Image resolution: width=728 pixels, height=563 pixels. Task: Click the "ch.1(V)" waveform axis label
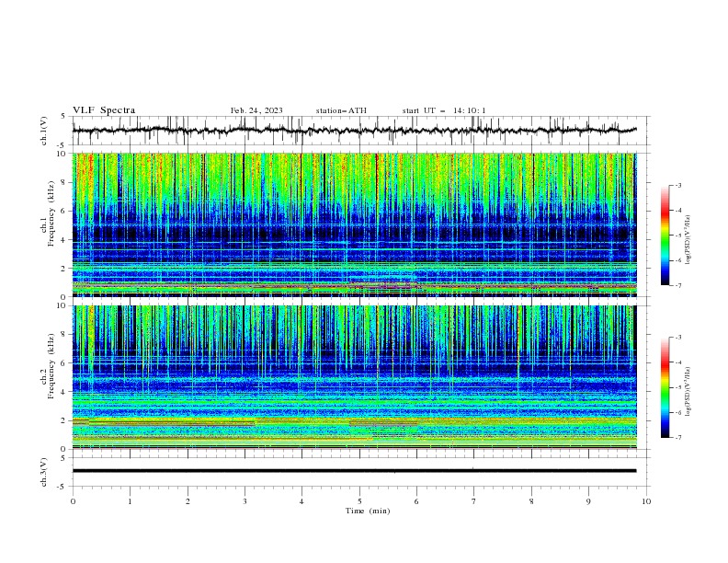click(44, 131)
